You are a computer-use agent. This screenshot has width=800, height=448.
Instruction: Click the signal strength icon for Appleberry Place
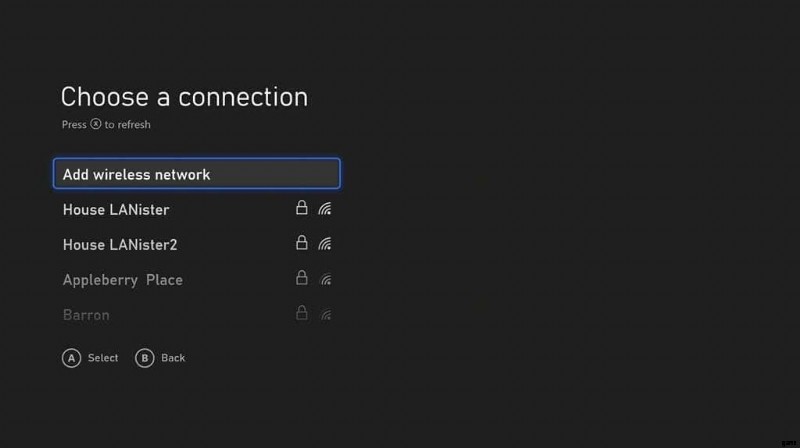(x=325, y=279)
